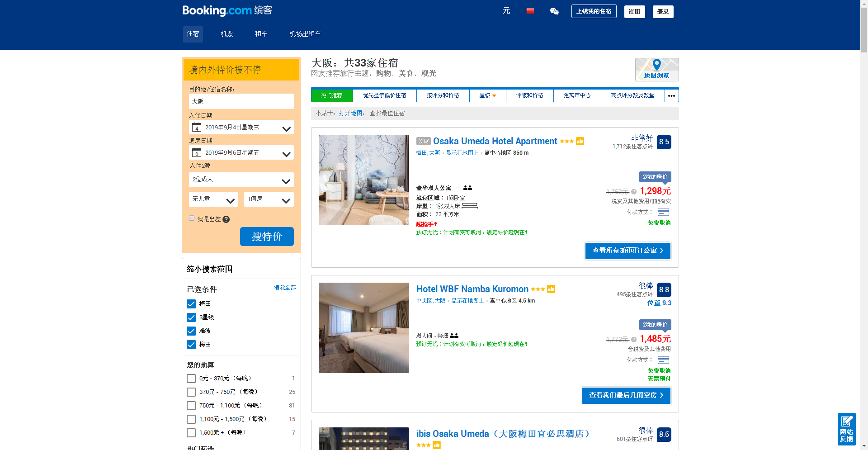This screenshot has height=450, width=868.
Task: Click the 搜特价 search button
Action: tap(267, 237)
